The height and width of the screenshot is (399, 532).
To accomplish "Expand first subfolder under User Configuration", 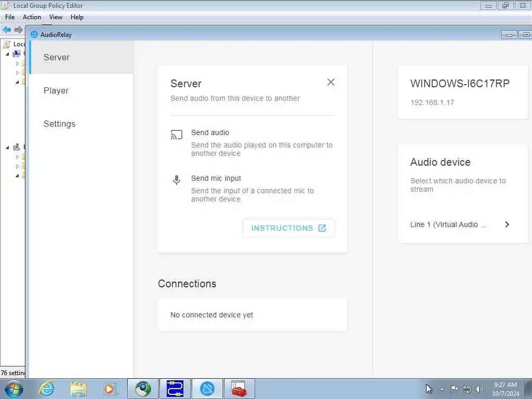I will [x=17, y=157].
